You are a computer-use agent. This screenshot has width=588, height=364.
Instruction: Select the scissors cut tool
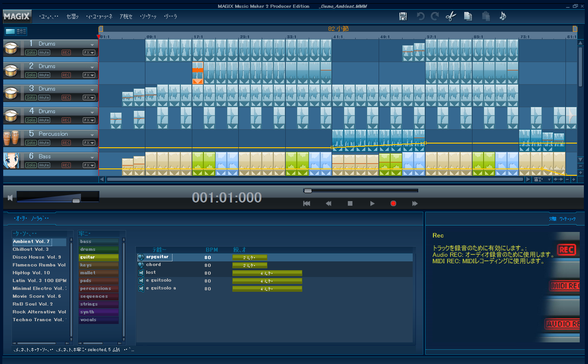coord(450,17)
